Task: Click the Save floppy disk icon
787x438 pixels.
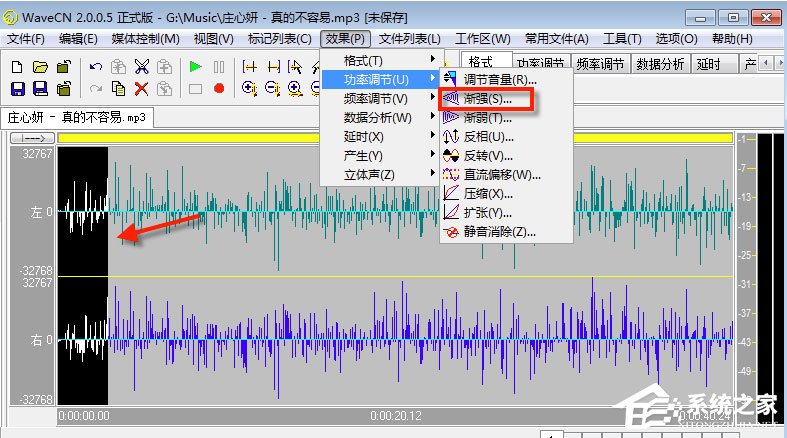Action: click(18, 88)
